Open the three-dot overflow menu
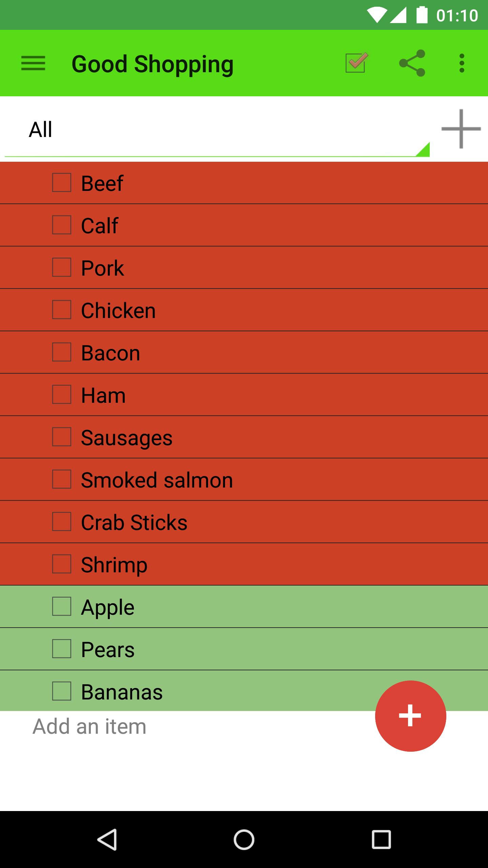The height and width of the screenshot is (868, 488). click(x=462, y=63)
